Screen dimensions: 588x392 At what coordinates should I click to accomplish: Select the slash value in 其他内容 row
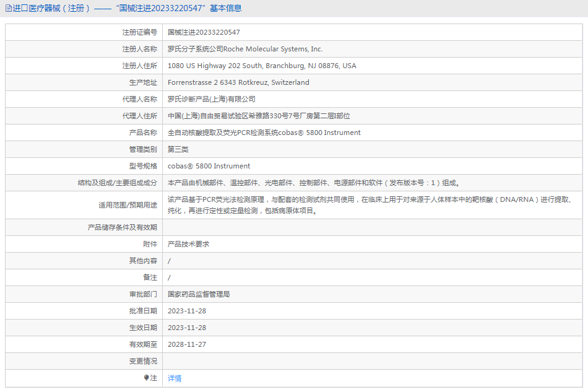(x=169, y=261)
